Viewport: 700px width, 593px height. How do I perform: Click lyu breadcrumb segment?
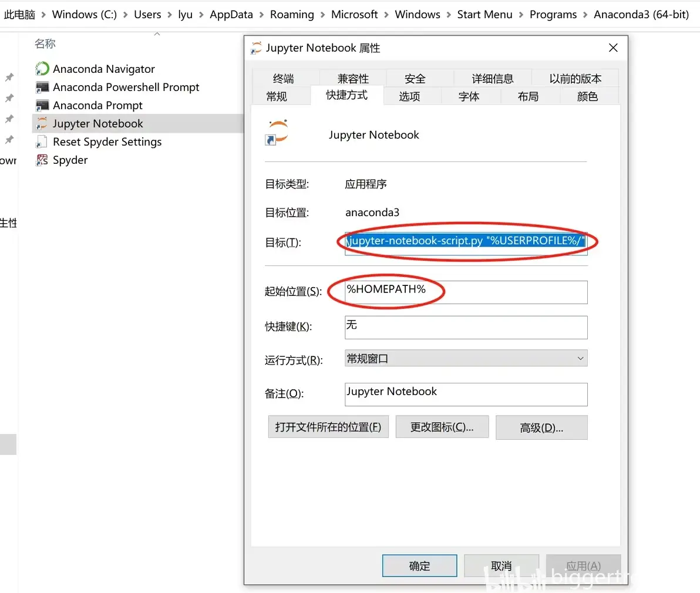click(x=185, y=14)
